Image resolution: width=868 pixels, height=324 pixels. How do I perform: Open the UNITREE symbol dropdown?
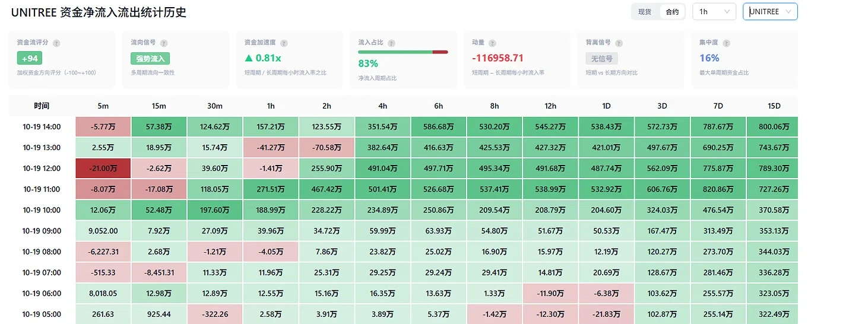[x=770, y=12]
